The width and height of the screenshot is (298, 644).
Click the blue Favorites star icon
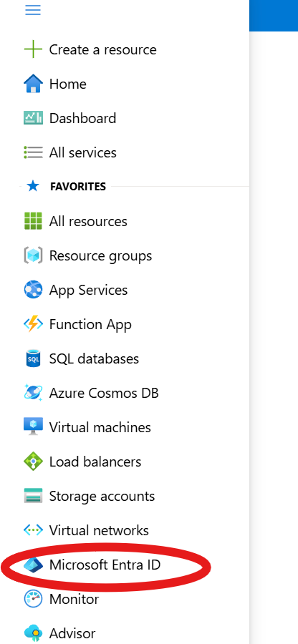pos(33,187)
